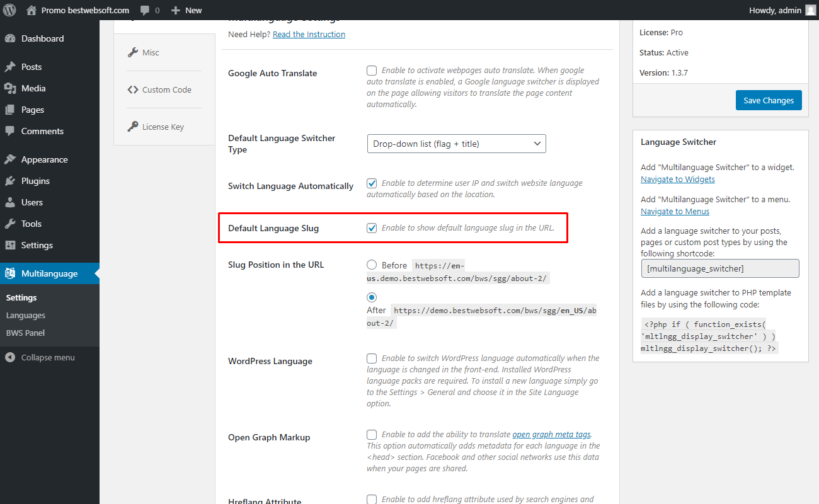
Task: Enable the WordPress Language checkbox
Action: (x=372, y=358)
